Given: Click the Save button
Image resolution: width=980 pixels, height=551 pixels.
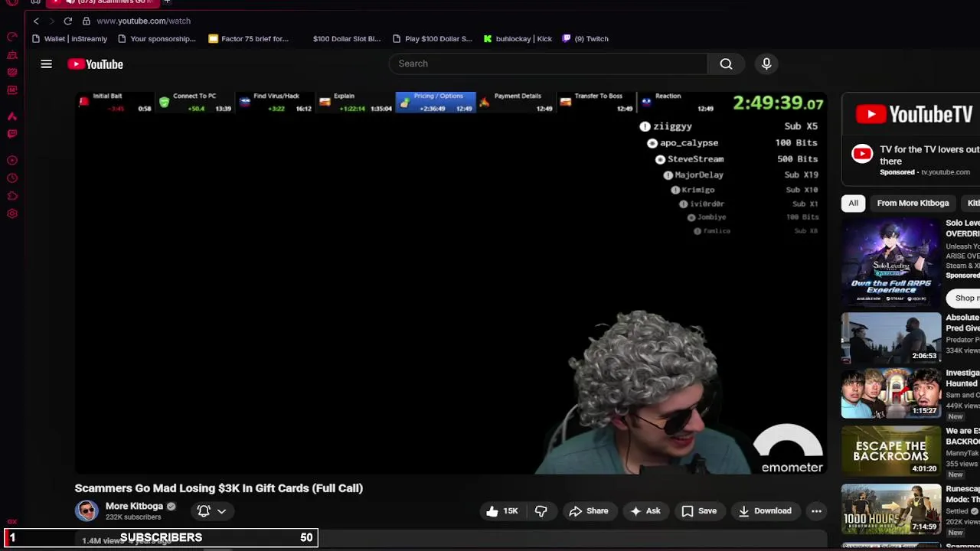Looking at the screenshot, I should [x=699, y=511].
